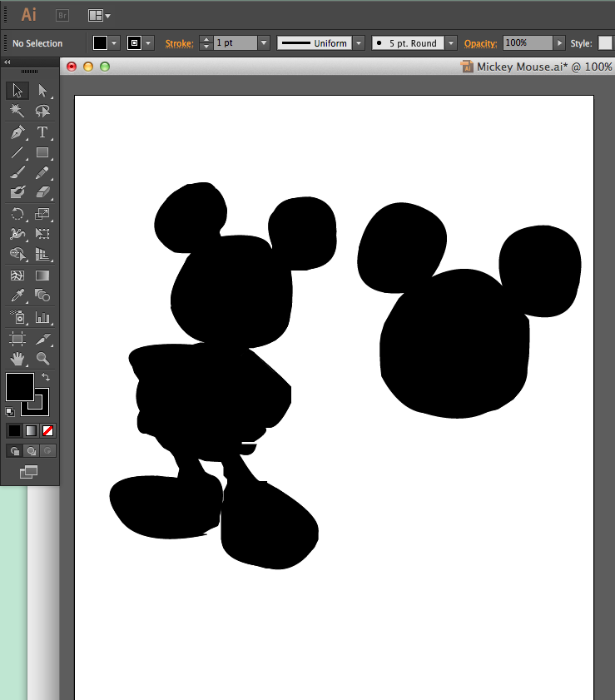This screenshot has width=615, height=700.
Task: Click the Opacity 100% field
Action: click(x=528, y=43)
